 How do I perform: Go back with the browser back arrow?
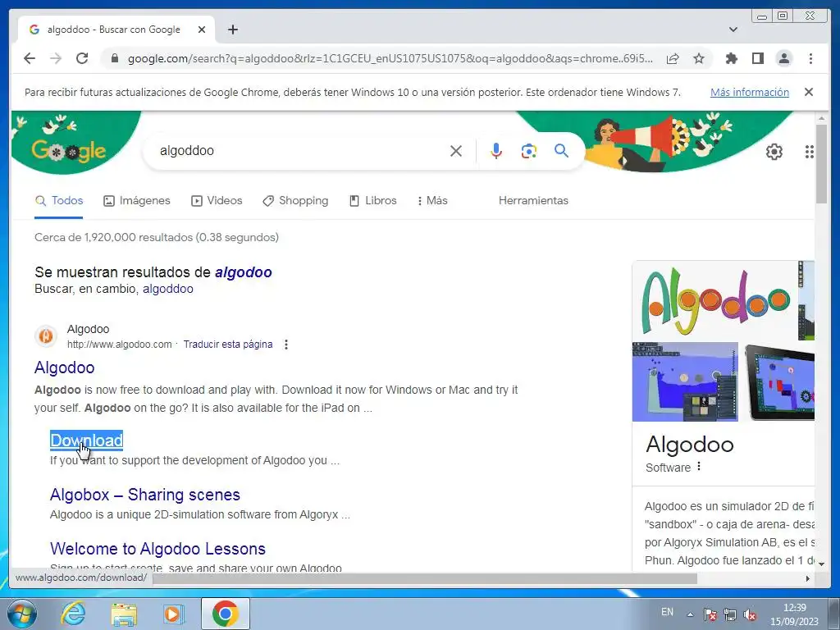[x=30, y=58]
